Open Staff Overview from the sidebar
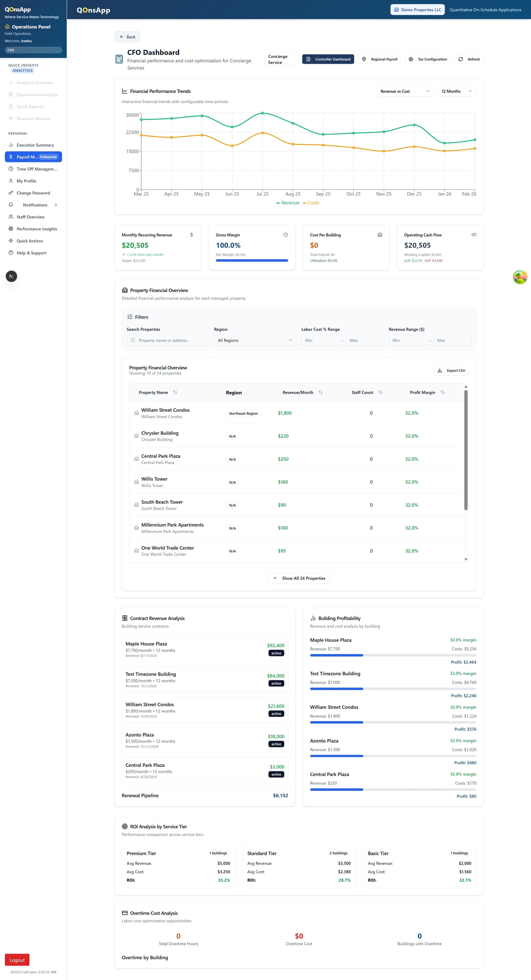The width and height of the screenshot is (531, 980). (30, 217)
